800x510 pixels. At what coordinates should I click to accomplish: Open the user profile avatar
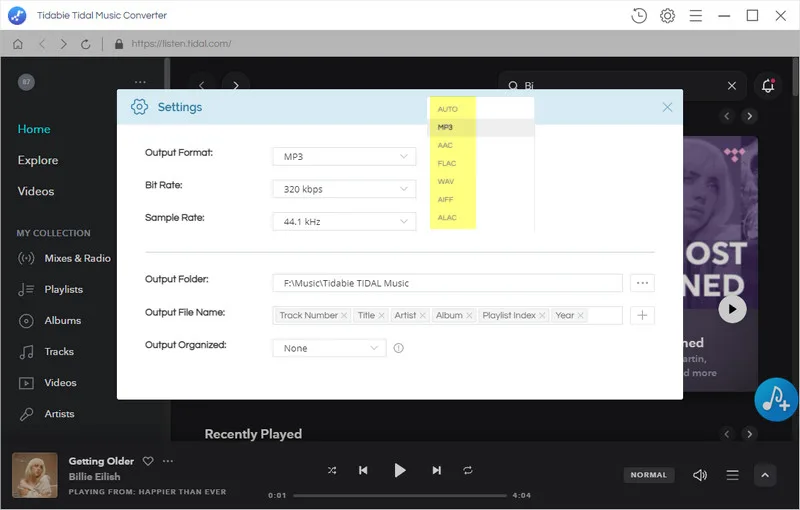(26, 82)
